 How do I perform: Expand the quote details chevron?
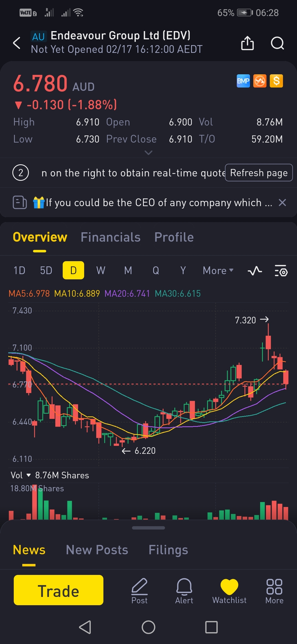(148, 152)
